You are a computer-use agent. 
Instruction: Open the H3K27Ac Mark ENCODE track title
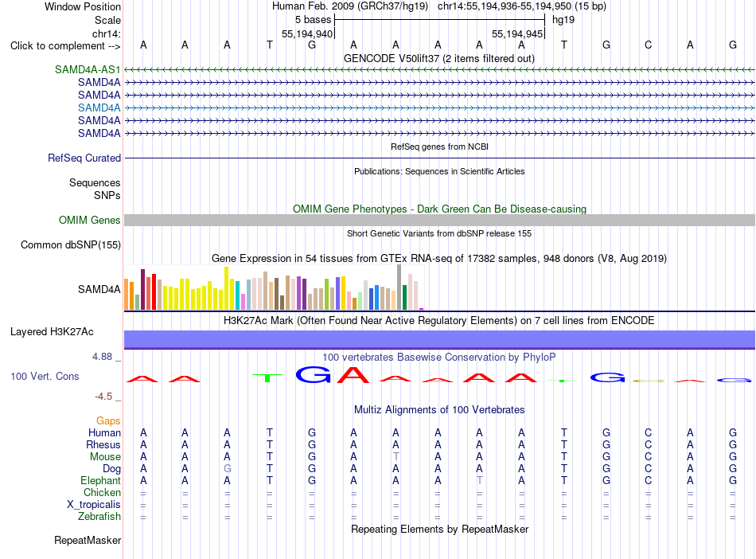point(438,321)
